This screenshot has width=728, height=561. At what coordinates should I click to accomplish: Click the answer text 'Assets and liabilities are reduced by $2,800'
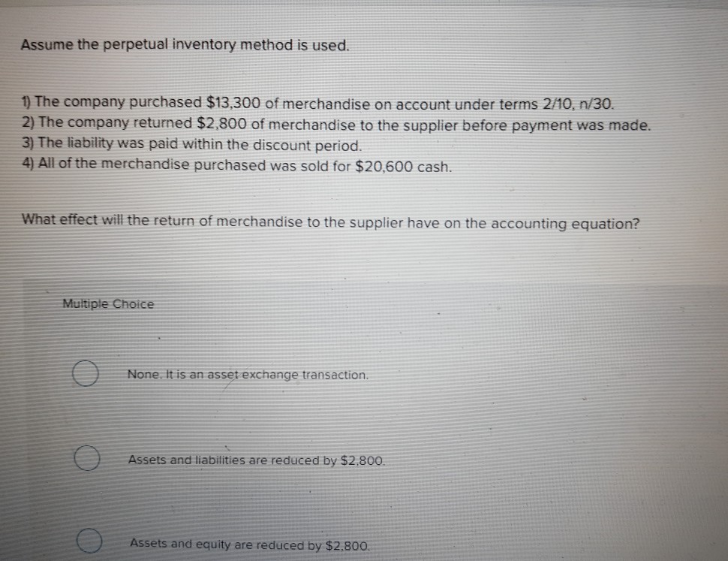(256, 460)
